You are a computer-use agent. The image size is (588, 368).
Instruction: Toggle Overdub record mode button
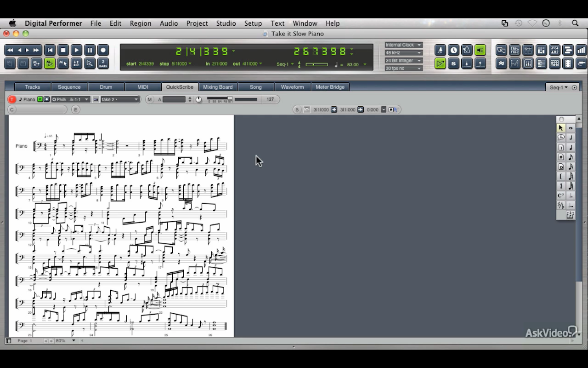pyautogui.click(x=77, y=63)
